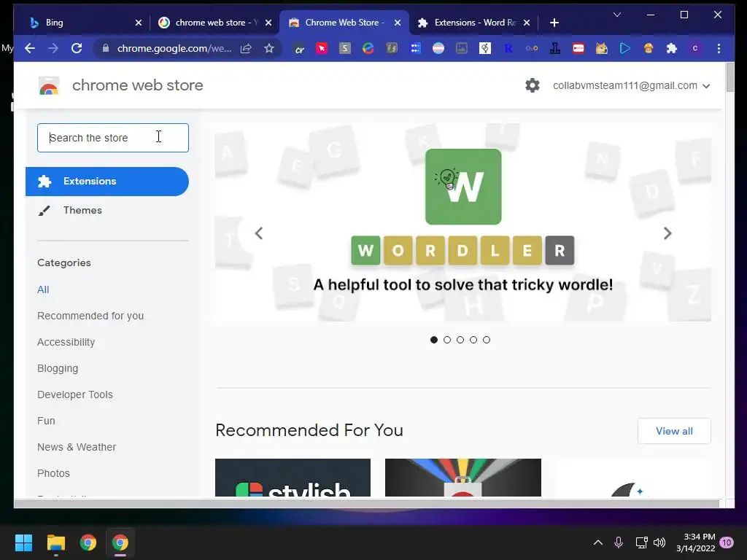
Task: Choose the 'All' category
Action: point(43,289)
